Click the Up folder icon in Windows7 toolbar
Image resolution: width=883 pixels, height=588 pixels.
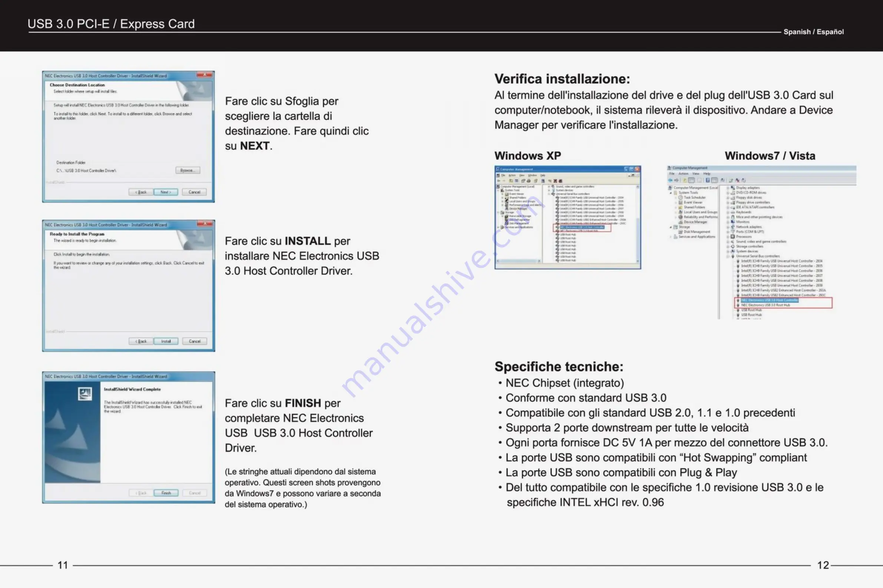coord(685,180)
